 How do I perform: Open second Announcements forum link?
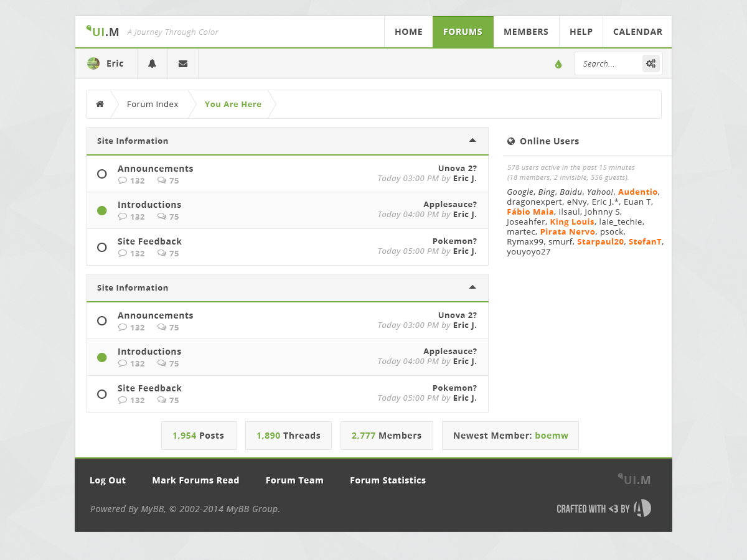[x=155, y=315]
